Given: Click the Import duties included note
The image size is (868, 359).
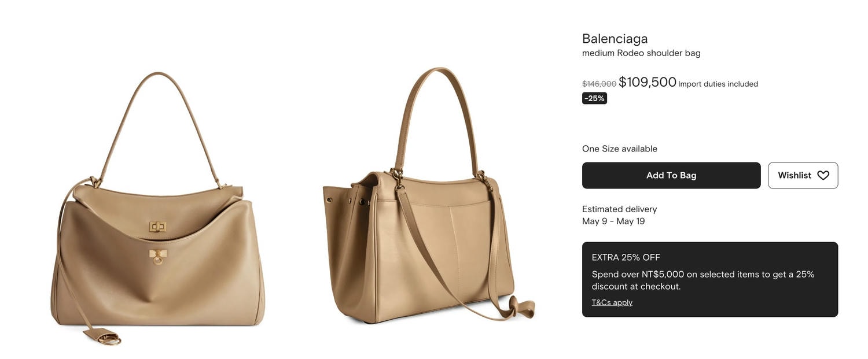Looking at the screenshot, I should point(718,84).
